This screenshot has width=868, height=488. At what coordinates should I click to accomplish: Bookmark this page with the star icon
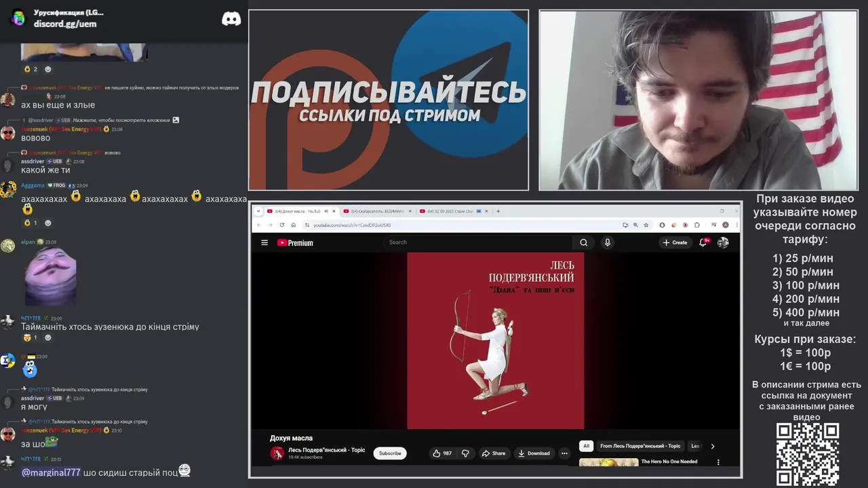click(x=646, y=225)
